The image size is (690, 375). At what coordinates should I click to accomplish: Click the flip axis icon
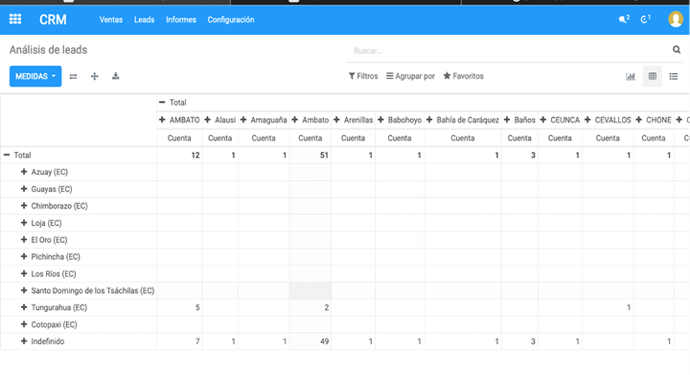pyautogui.click(x=73, y=77)
